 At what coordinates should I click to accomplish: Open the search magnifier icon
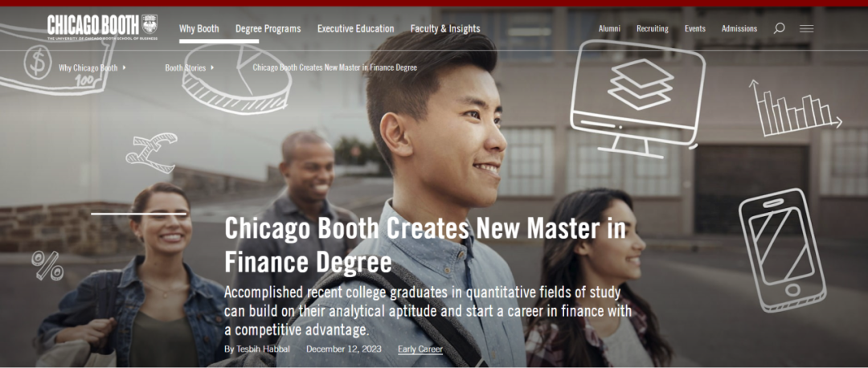(x=779, y=28)
